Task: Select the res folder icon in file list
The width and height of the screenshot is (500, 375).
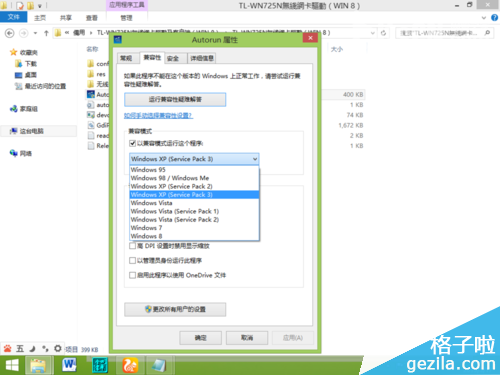Action: [90, 74]
